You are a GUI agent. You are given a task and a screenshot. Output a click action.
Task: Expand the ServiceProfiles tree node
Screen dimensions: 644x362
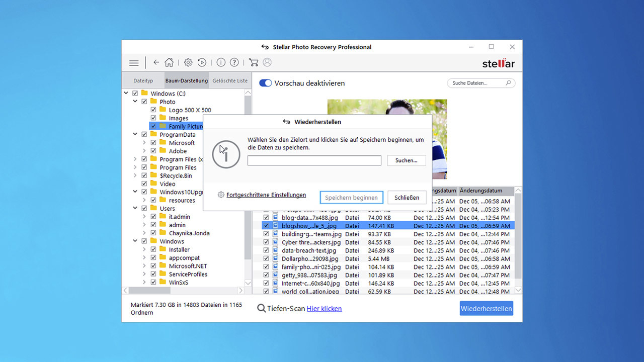click(144, 274)
